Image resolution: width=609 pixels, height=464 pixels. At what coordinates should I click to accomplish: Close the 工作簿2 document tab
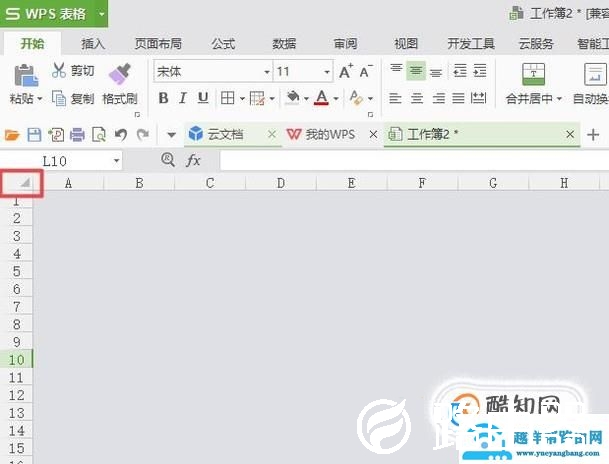(570, 134)
